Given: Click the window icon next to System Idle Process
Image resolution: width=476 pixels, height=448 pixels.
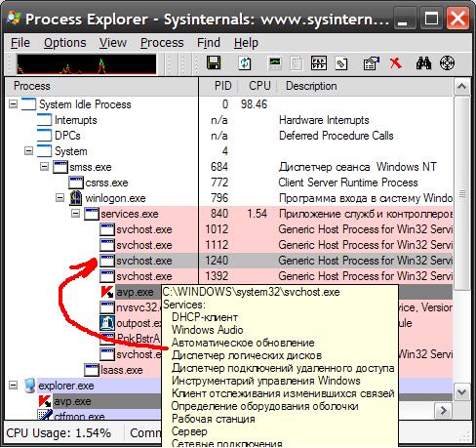Looking at the screenshot, I should [28, 104].
